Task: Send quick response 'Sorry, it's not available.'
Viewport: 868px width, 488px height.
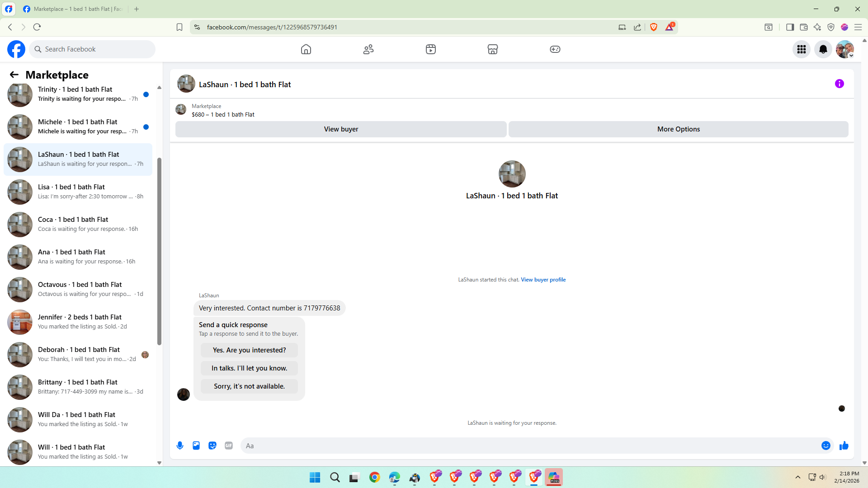Action: point(249,386)
